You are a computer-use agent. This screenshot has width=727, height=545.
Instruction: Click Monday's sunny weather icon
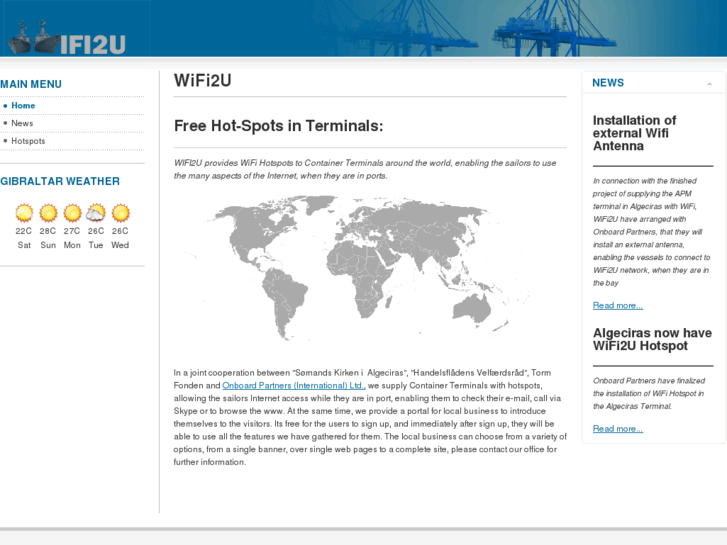pos(72,213)
